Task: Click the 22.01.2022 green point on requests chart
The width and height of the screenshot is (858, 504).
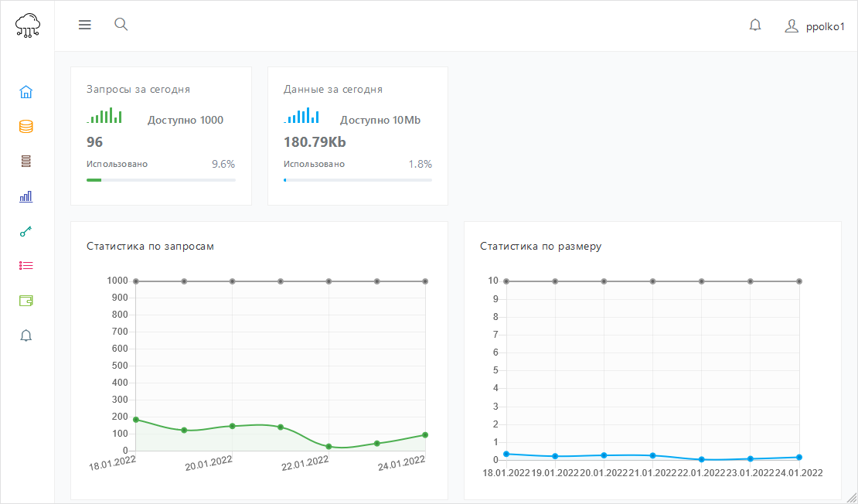Action: coord(329,447)
